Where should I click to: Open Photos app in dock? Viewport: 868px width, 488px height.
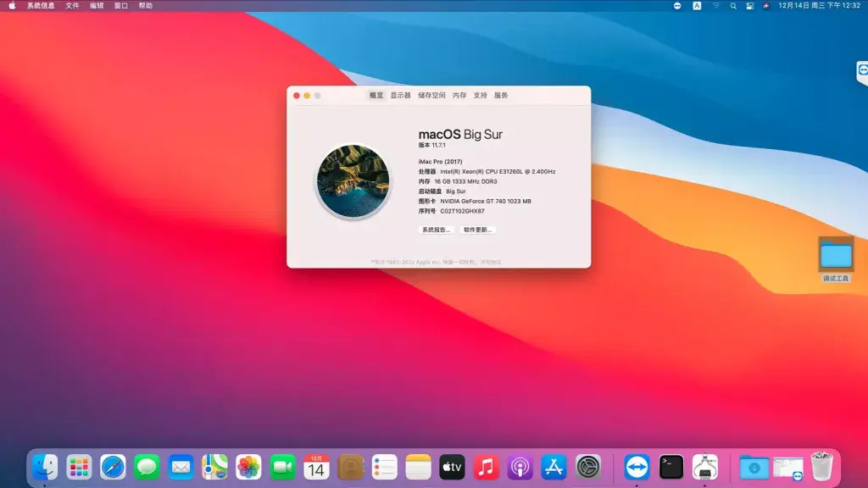[248, 468]
